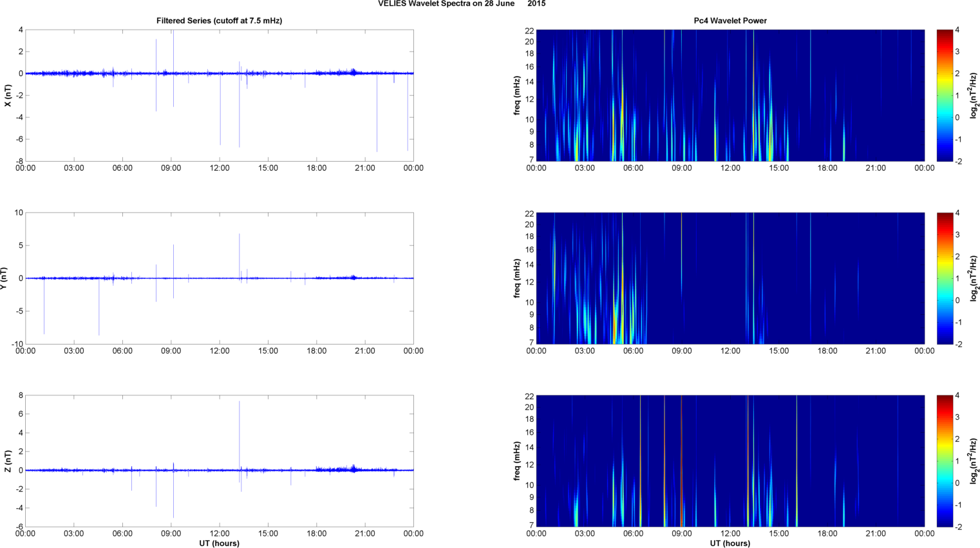Click the UT (hours) label under bottom spectrogram
Image resolution: width=980 pixels, height=548 pixels.
730,543
